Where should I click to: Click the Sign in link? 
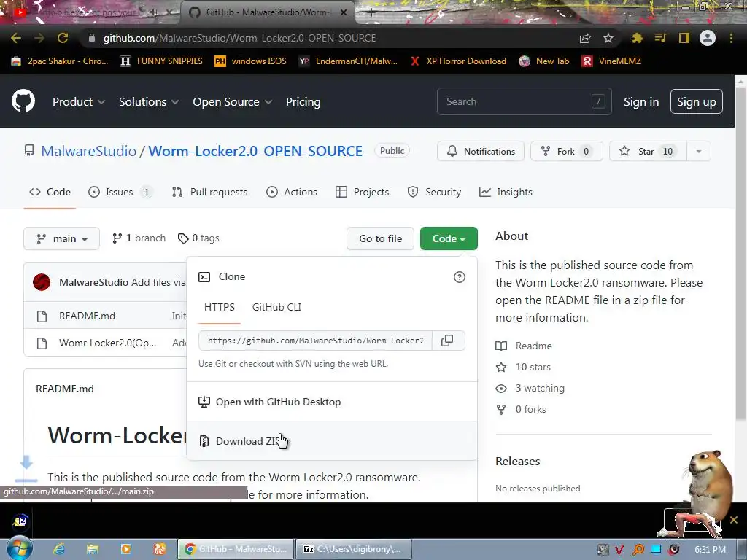point(641,101)
